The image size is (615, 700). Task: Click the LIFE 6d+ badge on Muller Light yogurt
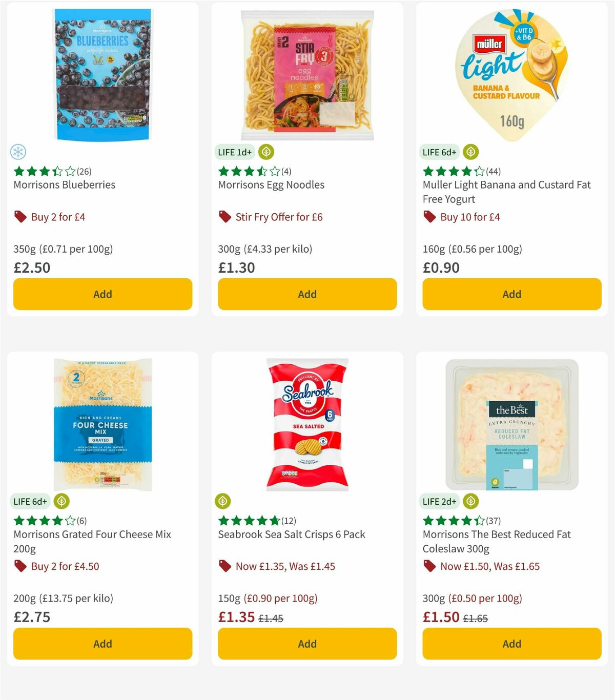[440, 152]
